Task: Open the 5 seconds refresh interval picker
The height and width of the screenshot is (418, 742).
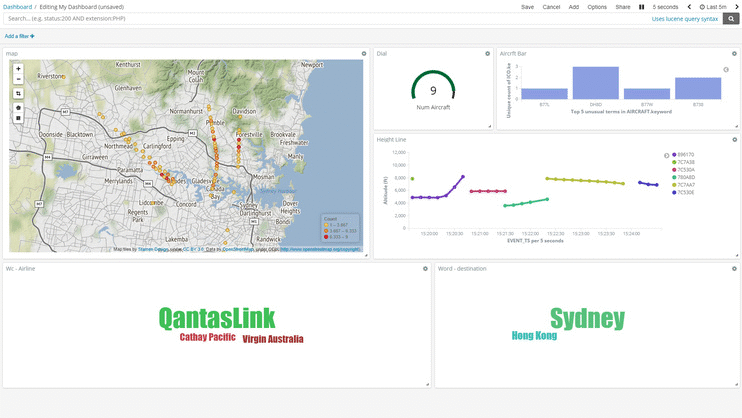Action: (x=665, y=7)
